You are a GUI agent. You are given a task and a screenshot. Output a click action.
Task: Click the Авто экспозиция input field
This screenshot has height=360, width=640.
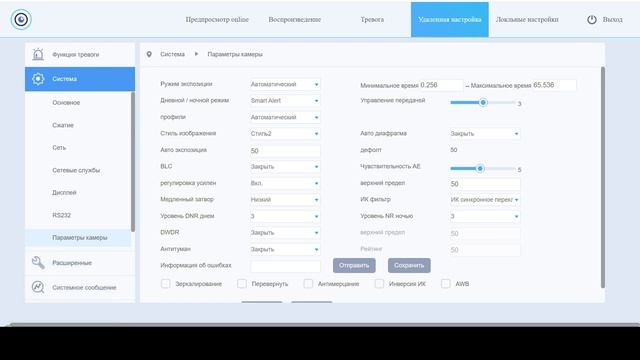285,151
